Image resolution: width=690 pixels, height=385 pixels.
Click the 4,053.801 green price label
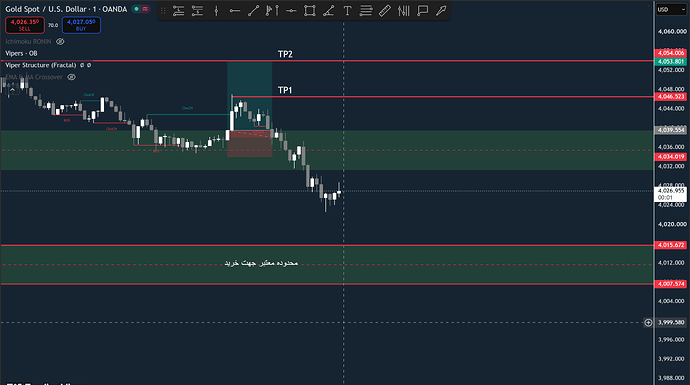[x=671, y=61]
